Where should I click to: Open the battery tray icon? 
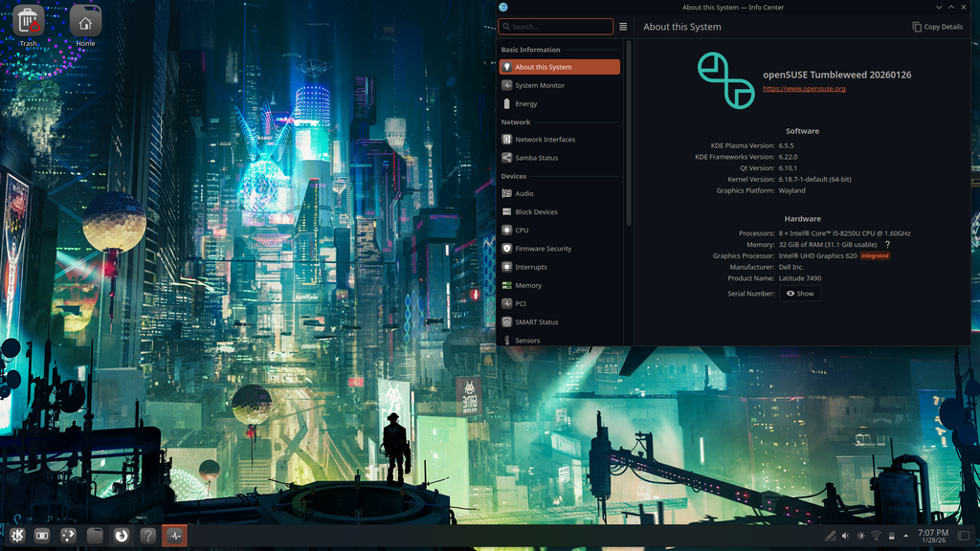pos(891,536)
